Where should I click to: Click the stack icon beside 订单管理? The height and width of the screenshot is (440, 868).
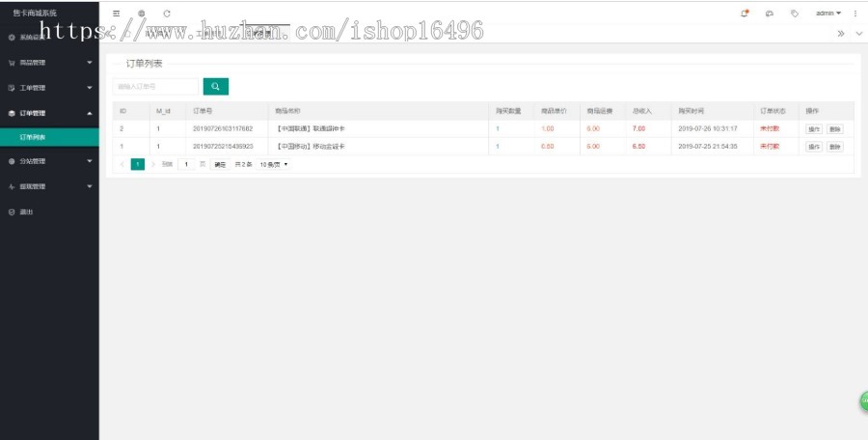pyautogui.click(x=12, y=113)
